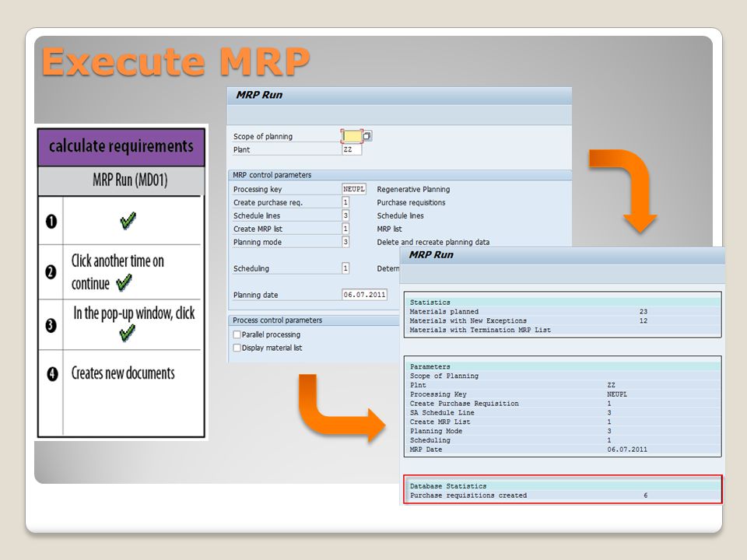747x560 pixels.
Task: Click the MRP Run (MD01) heading
Action: (130, 180)
